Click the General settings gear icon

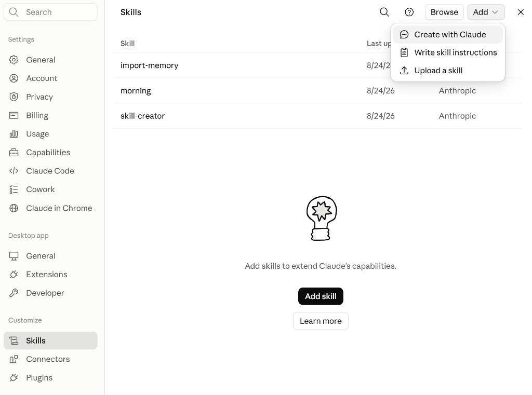(x=14, y=60)
